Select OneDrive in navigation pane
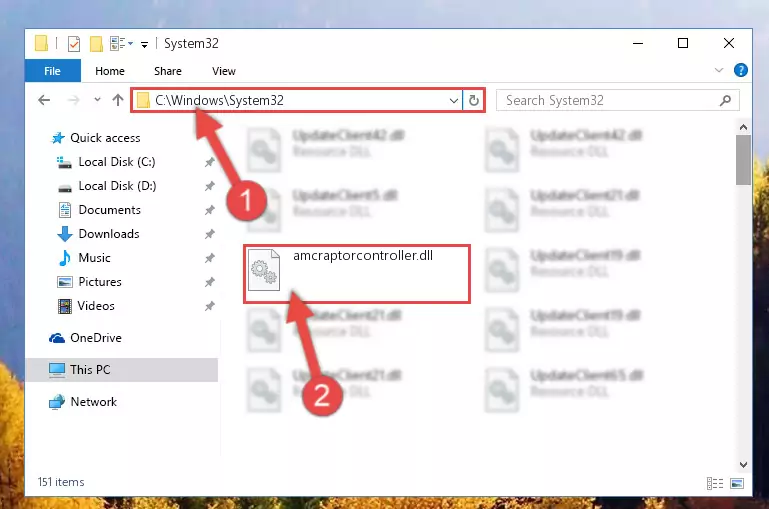The image size is (769, 509). [96, 338]
